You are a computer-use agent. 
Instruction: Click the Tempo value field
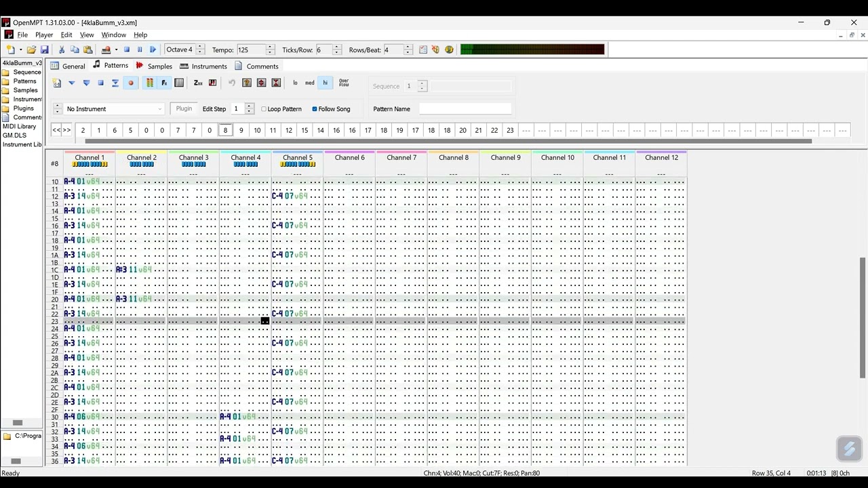(x=250, y=49)
